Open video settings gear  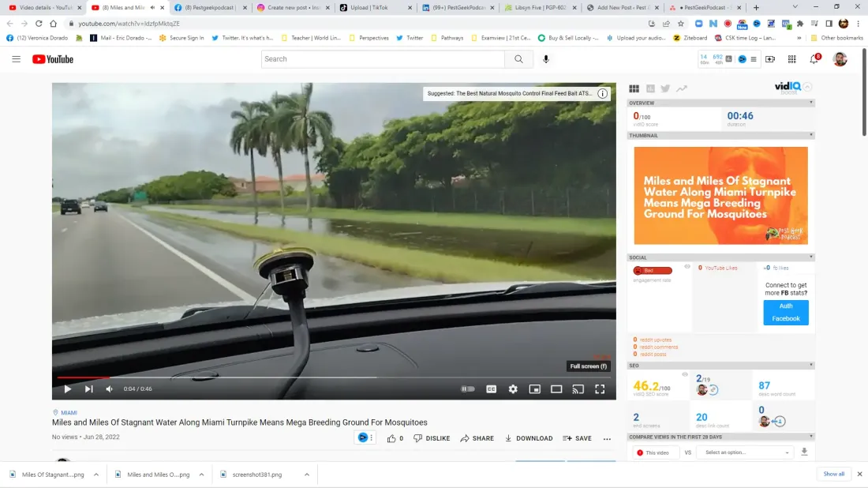coord(513,389)
